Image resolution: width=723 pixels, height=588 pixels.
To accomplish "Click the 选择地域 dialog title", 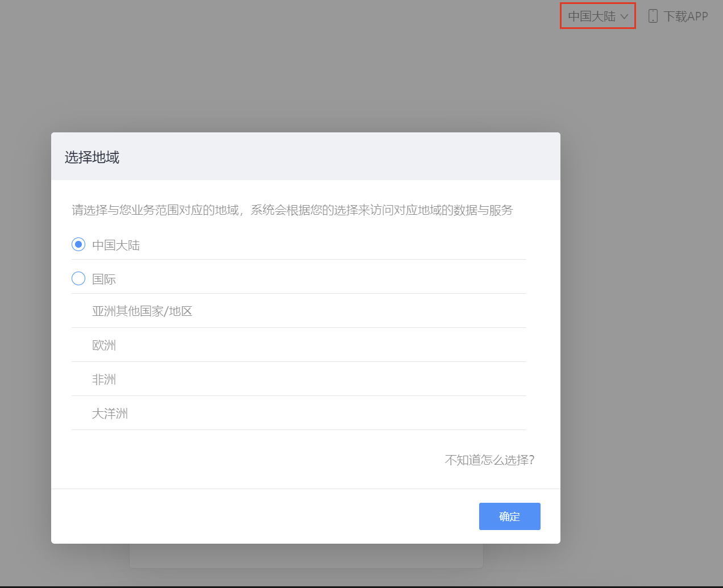I will coord(92,157).
